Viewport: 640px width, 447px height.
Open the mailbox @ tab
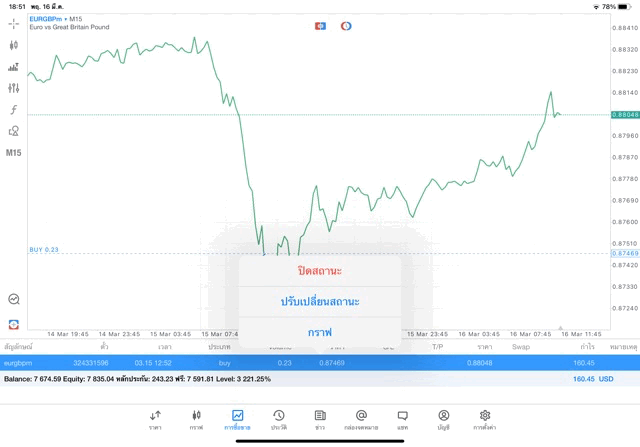361,420
